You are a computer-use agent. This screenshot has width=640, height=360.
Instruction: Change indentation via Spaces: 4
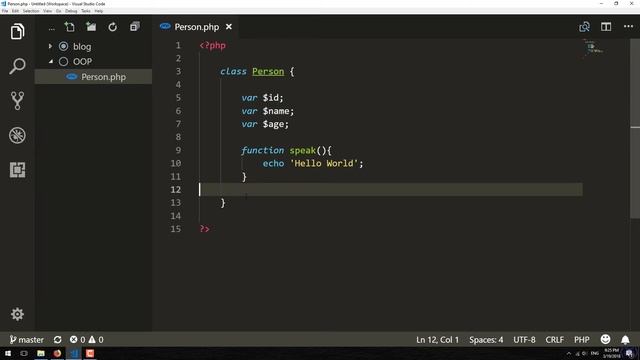click(486, 340)
